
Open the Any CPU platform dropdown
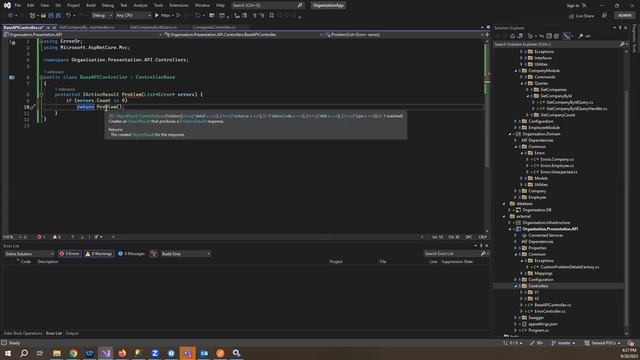(x=133, y=16)
